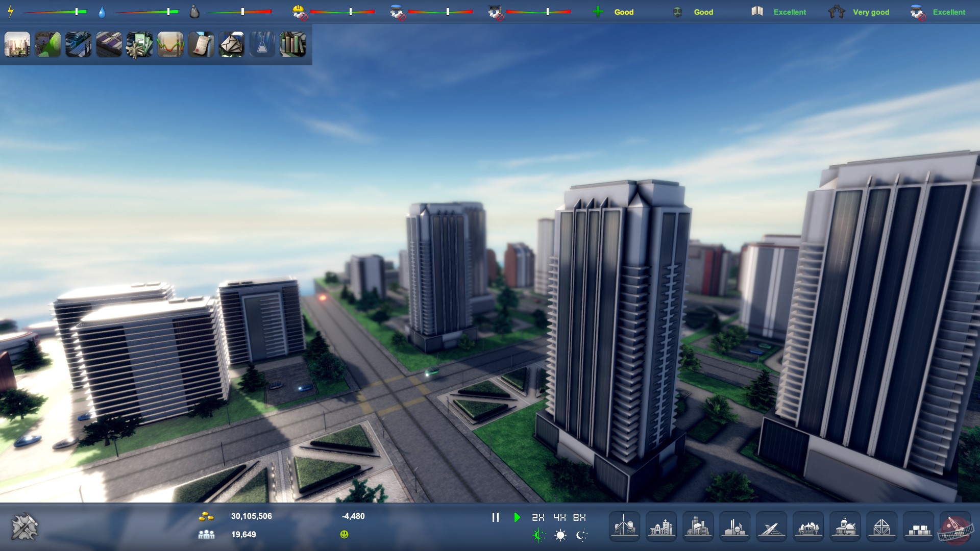The width and height of the screenshot is (980, 551).
Task: Switch to night lighting mode
Action: tap(579, 536)
